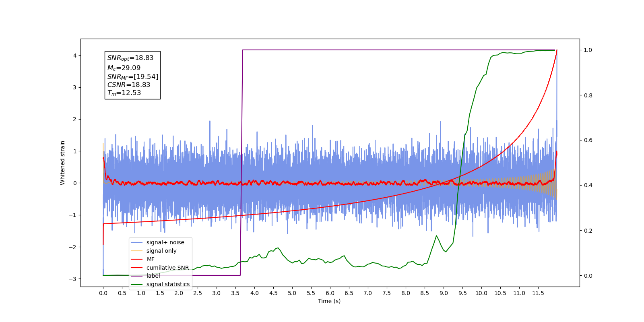Viewport: 644px width, 322px height.
Task: Click the 11.5 tick on the time axis
Action: (x=538, y=293)
